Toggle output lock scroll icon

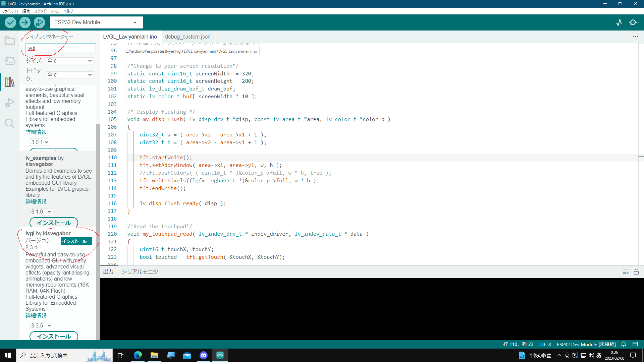pos(636,272)
